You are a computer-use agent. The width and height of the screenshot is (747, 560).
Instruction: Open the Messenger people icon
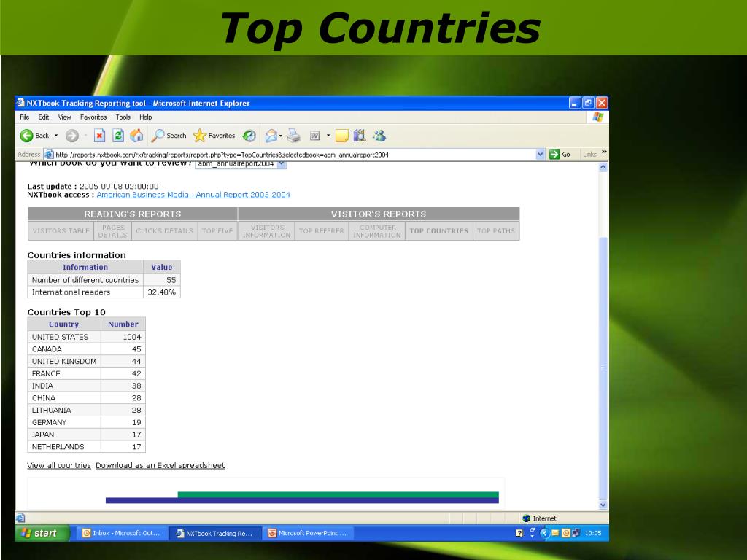379,136
